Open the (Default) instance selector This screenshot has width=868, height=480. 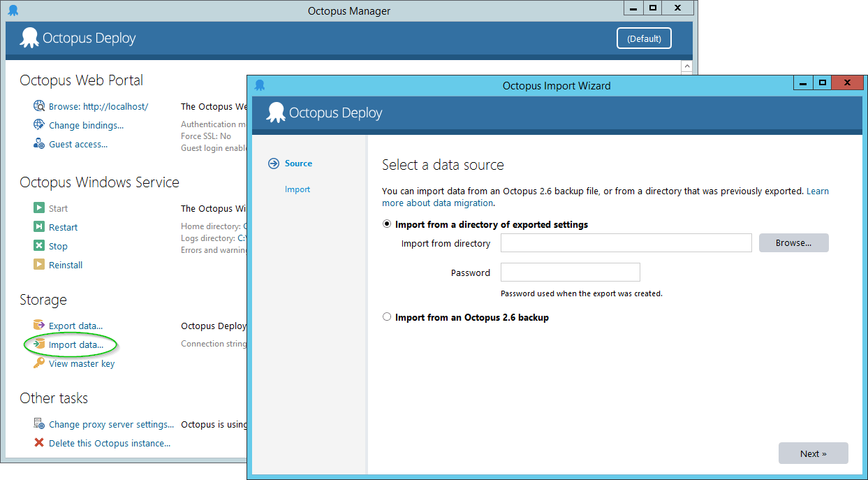(643, 38)
